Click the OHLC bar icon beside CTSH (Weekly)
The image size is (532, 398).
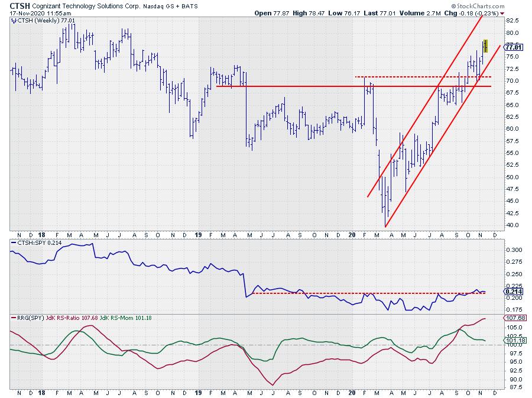[x=14, y=20]
